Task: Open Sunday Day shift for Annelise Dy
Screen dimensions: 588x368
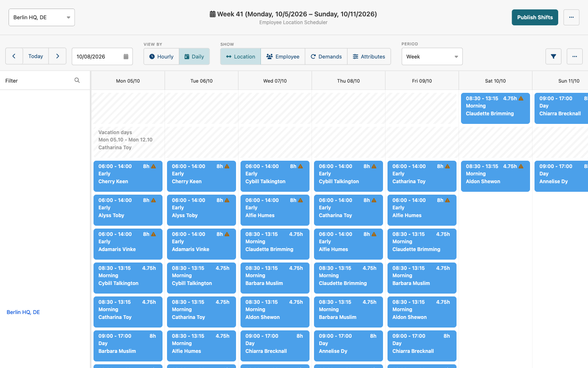Action: pos(561,176)
